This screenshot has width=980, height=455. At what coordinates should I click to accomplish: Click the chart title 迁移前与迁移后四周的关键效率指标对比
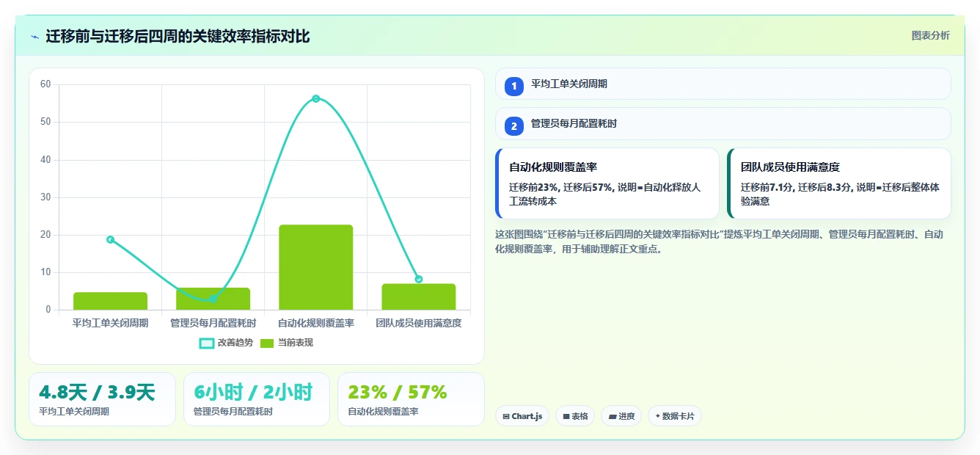[x=178, y=36]
